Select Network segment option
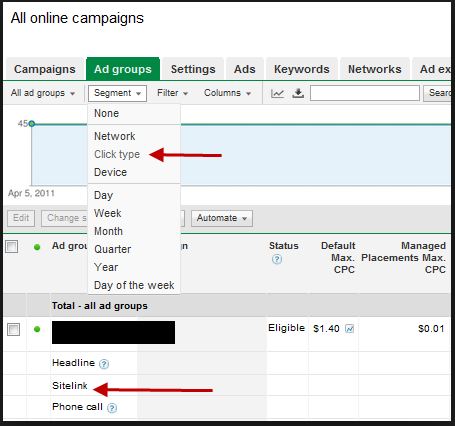The width and height of the screenshot is (455, 426). click(x=134, y=136)
